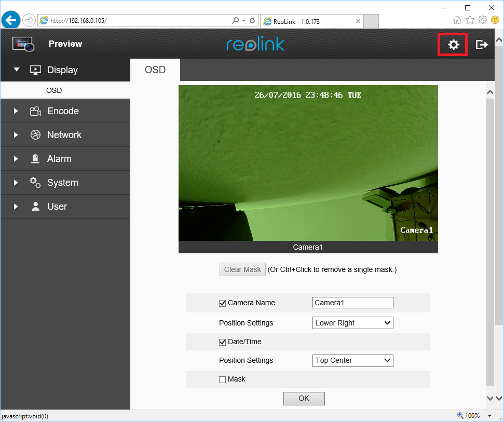504x422 pixels.
Task: Go back with browser back arrow
Action: tap(11, 20)
